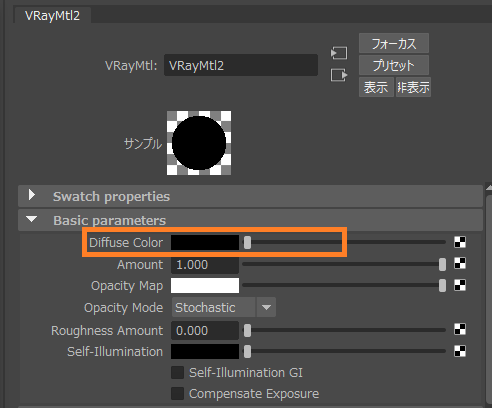
Task: Open the Diffuse Color black swatch
Action: click(x=205, y=242)
